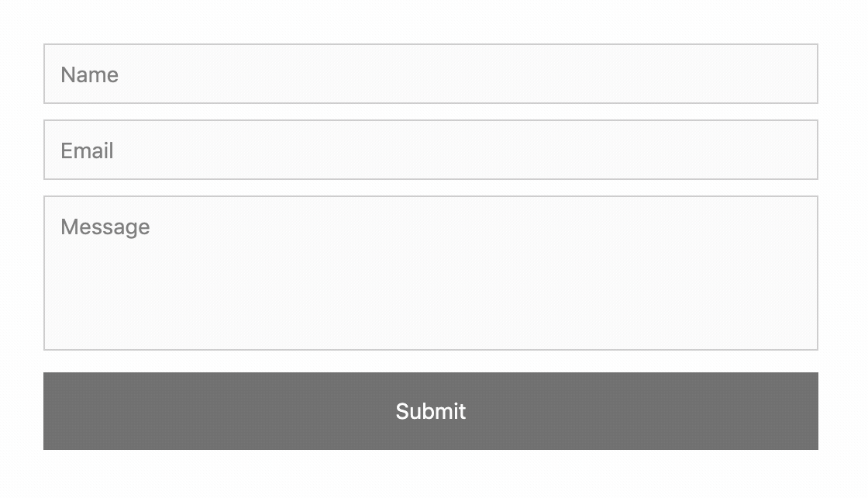The image size is (868, 498).
Task: Focus the Email input field
Action: (431, 150)
